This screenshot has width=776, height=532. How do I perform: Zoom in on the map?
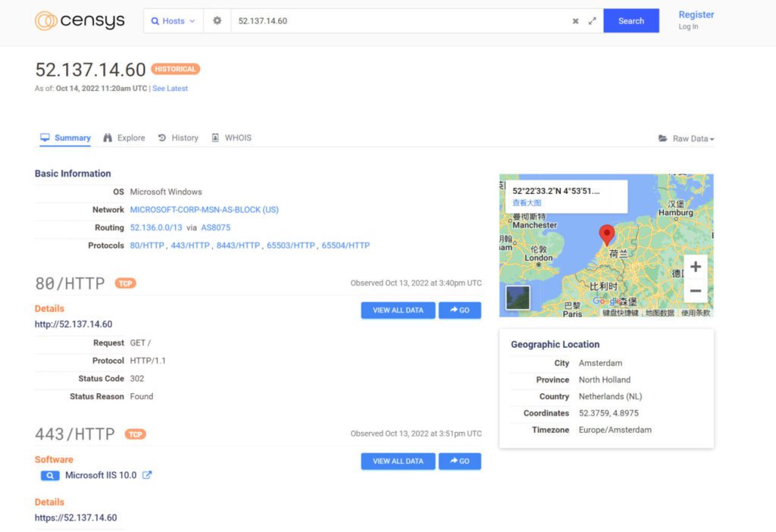pyautogui.click(x=695, y=267)
